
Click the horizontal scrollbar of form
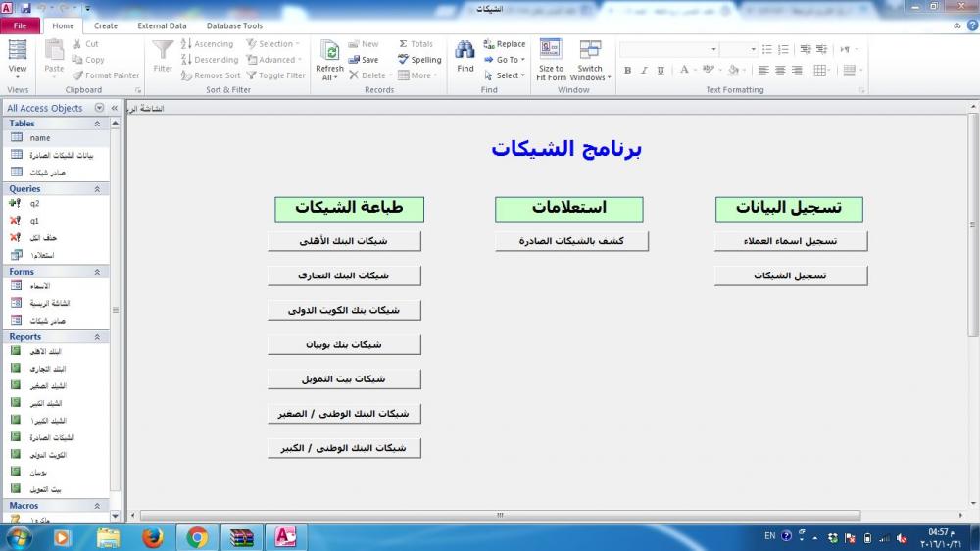[x=500, y=516]
